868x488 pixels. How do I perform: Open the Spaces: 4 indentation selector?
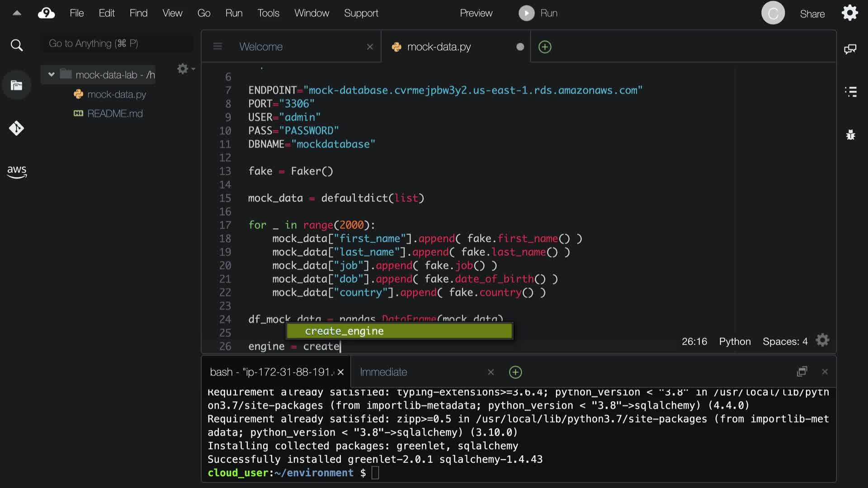[785, 342]
